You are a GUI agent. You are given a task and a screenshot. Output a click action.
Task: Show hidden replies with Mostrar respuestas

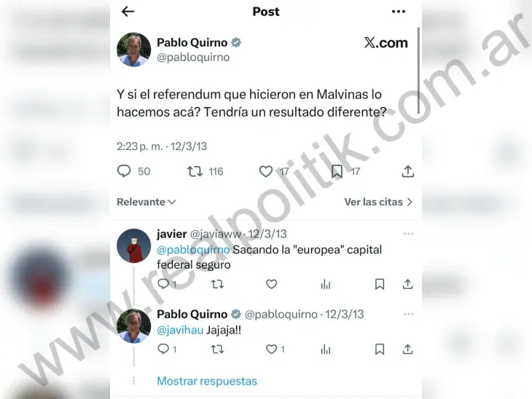click(x=207, y=381)
